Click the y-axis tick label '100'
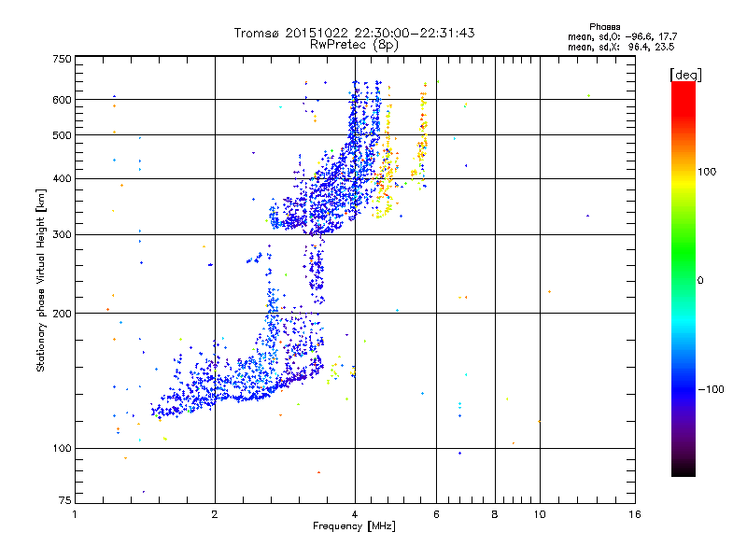Screen dimensions: 747x560 [62, 449]
